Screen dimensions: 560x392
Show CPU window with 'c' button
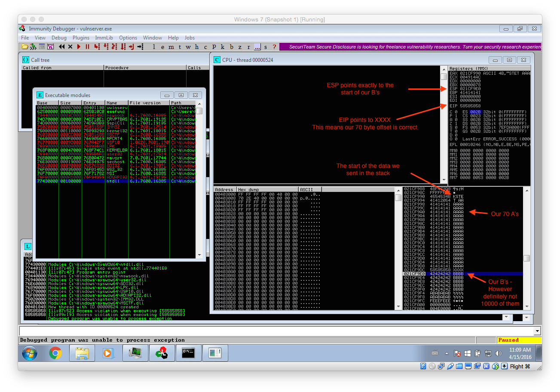(x=205, y=47)
